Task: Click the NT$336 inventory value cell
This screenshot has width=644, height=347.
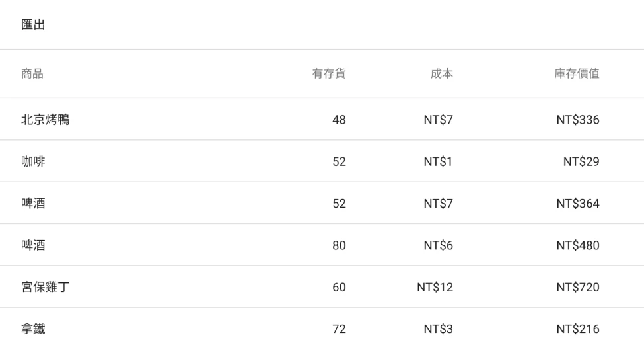Action: (x=578, y=120)
